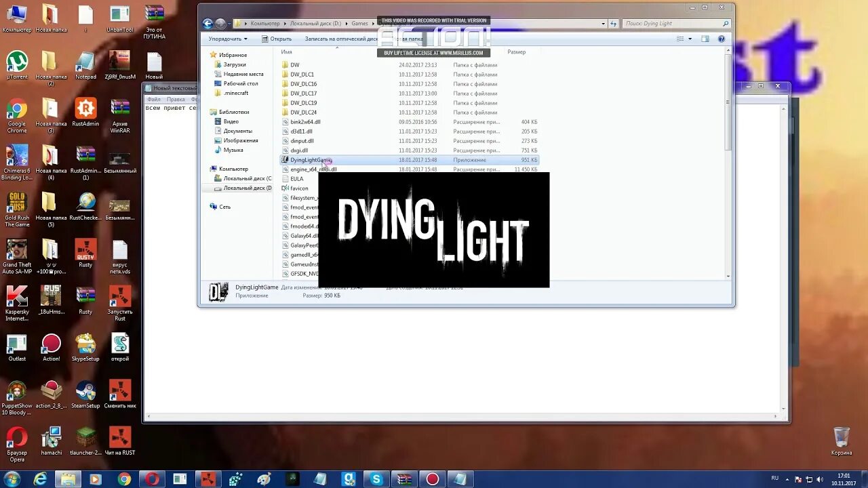Open the RustAdmin desktop icon
Image resolution: width=868 pixels, height=488 pixels.
point(85,113)
